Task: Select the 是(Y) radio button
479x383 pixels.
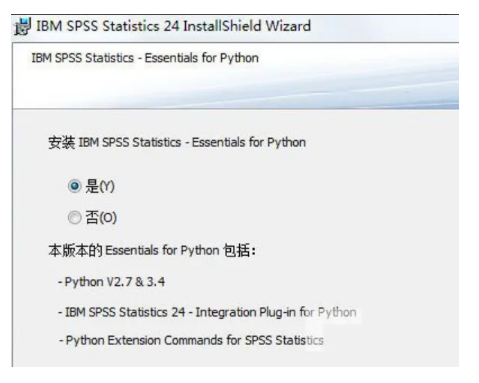Action: pos(74,186)
